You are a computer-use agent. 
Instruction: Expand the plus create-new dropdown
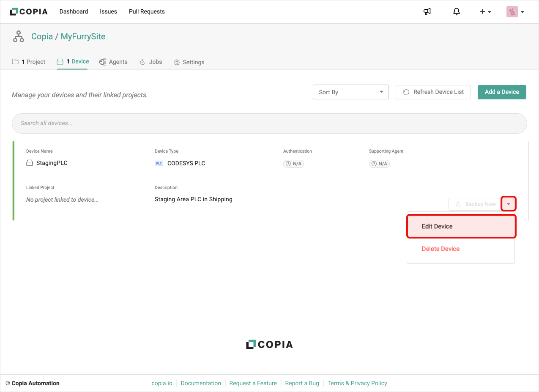[x=485, y=12]
